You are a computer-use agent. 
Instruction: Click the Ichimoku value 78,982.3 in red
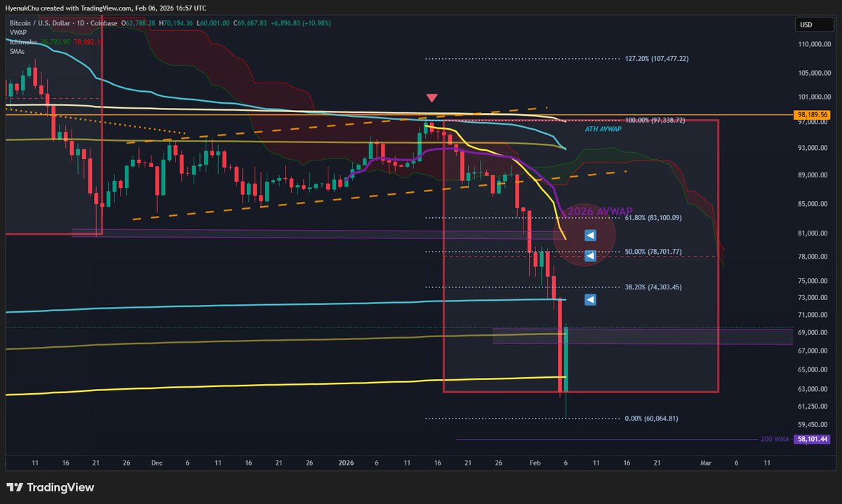87,41
